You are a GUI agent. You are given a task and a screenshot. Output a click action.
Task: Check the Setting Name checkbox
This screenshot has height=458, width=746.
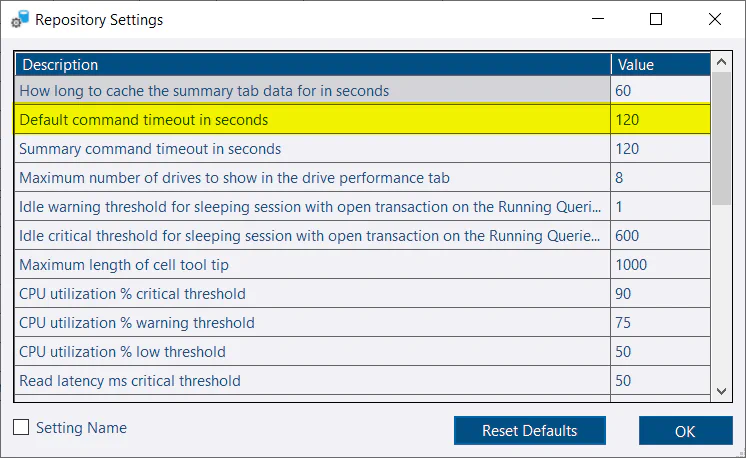point(21,428)
